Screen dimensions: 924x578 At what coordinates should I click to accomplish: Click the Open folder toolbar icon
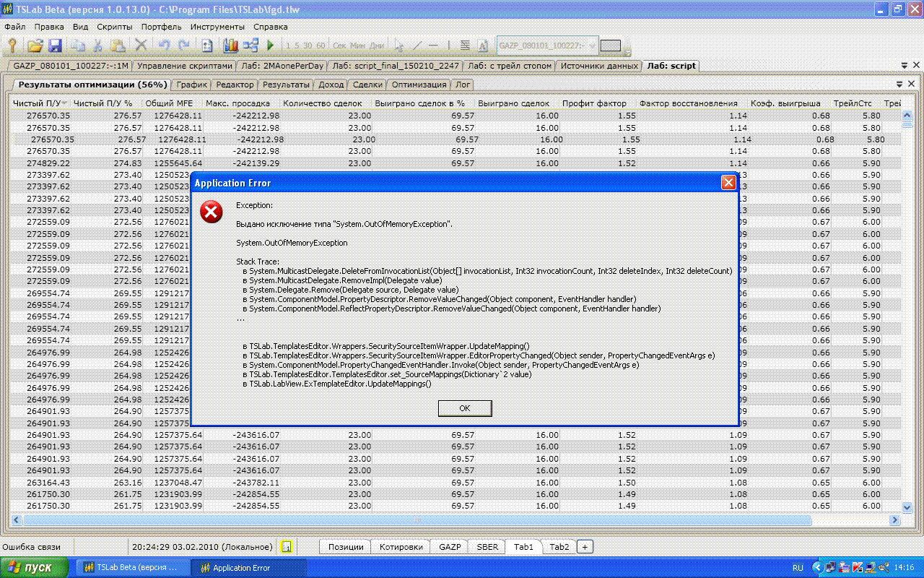(x=35, y=46)
